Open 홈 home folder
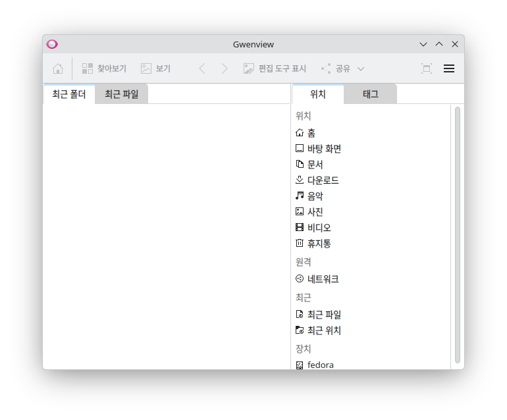 tap(371, 133)
